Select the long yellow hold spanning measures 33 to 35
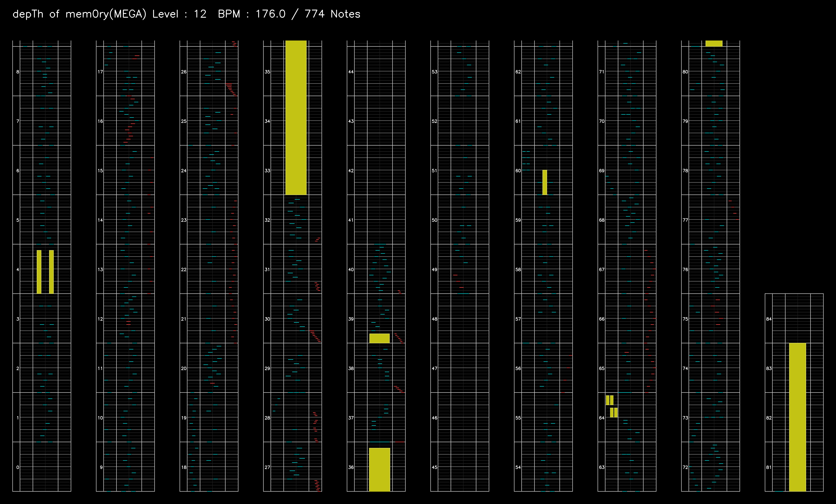836x504 pixels. (x=296, y=117)
